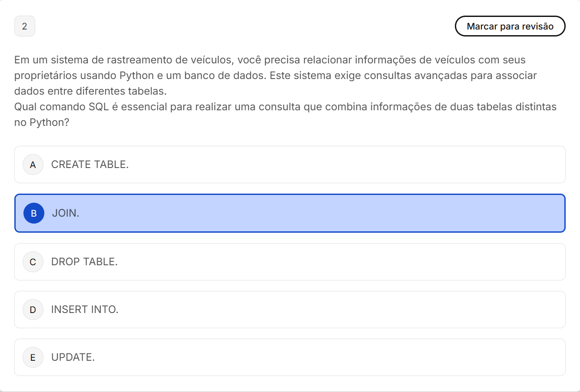Select the letter A circle badge

tap(33, 165)
